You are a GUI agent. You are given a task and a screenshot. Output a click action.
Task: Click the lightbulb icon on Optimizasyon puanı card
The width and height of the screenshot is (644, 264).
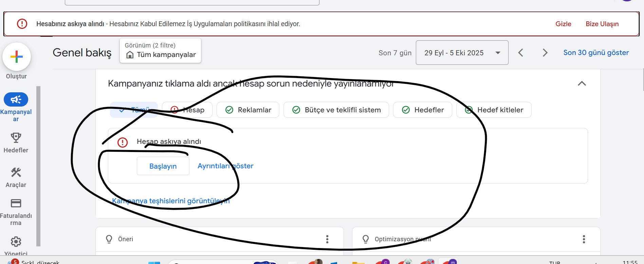coord(366,239)
